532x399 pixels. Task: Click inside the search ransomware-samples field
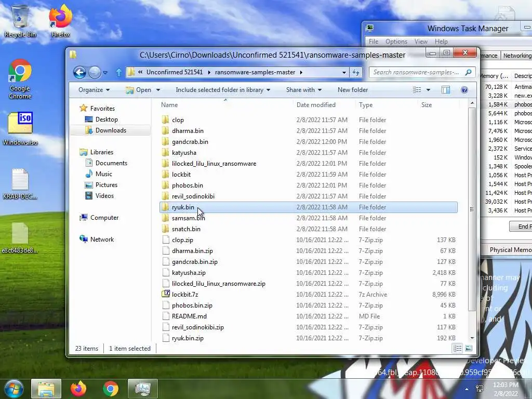(x=416, y=72)
